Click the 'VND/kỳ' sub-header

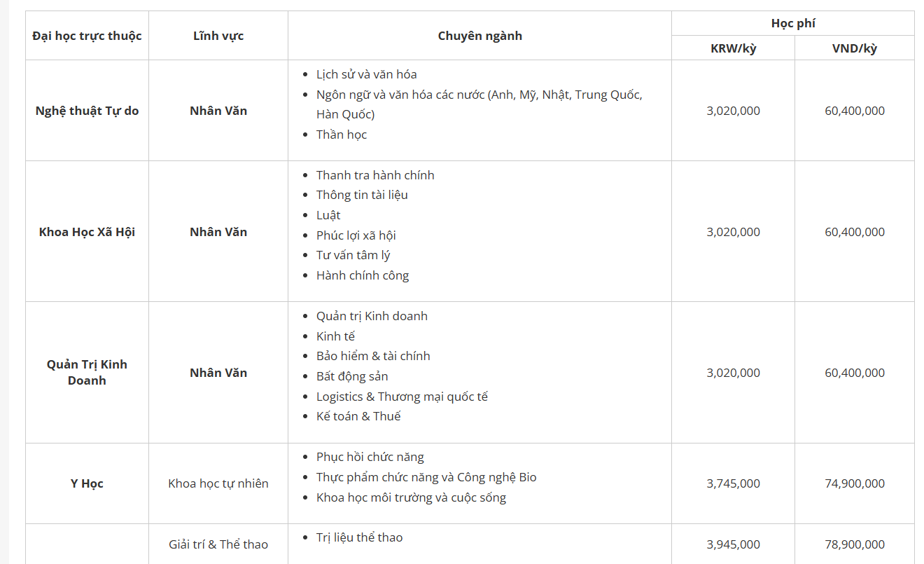[x=854, y=48]
